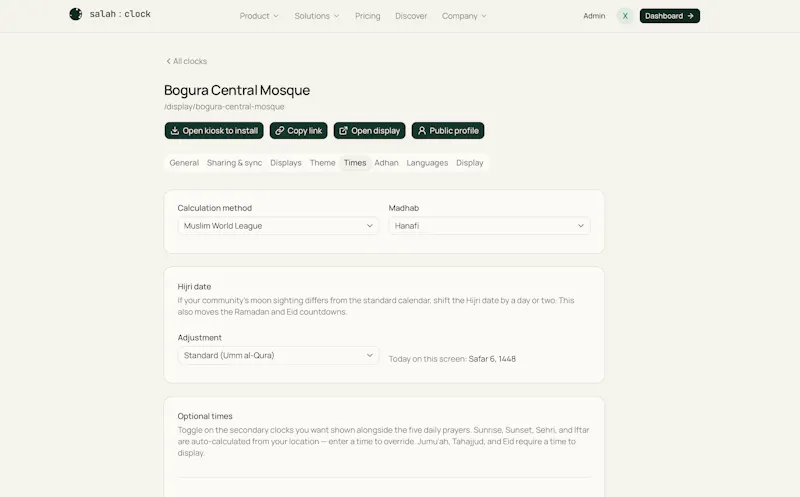Click the Madhab field label
The width and height of the screenshot is (800, 497).
pyautogui.click(x=404, y=208)
